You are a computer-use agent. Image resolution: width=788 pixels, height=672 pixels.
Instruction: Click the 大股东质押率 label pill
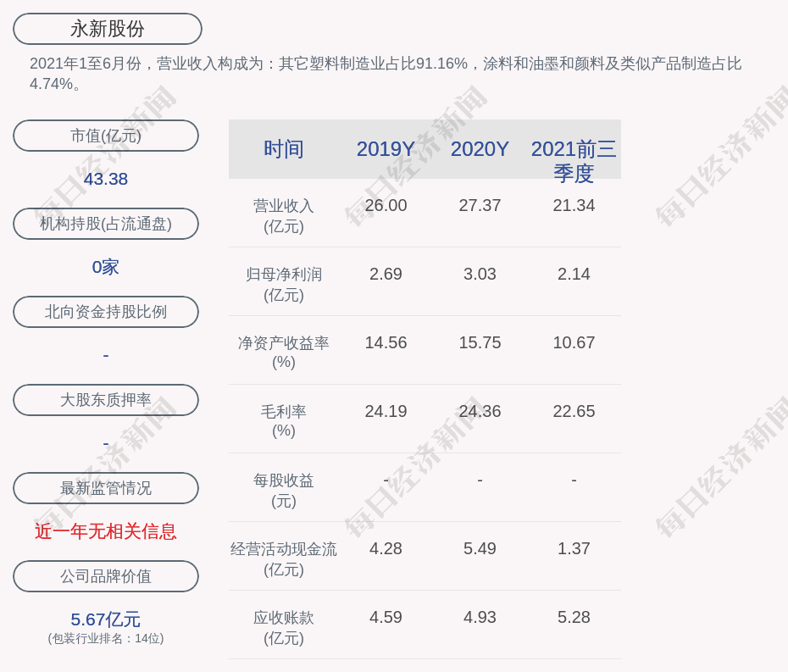(106, 400)
